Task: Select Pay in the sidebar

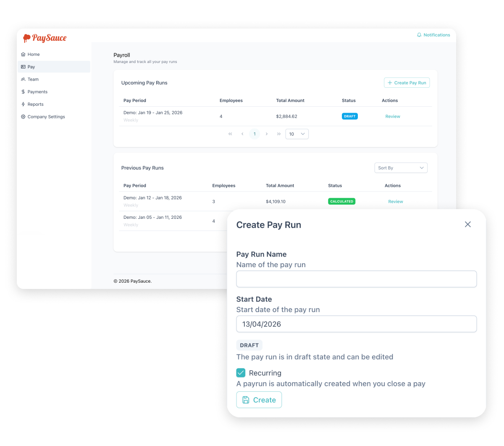Action: [31, 67]
